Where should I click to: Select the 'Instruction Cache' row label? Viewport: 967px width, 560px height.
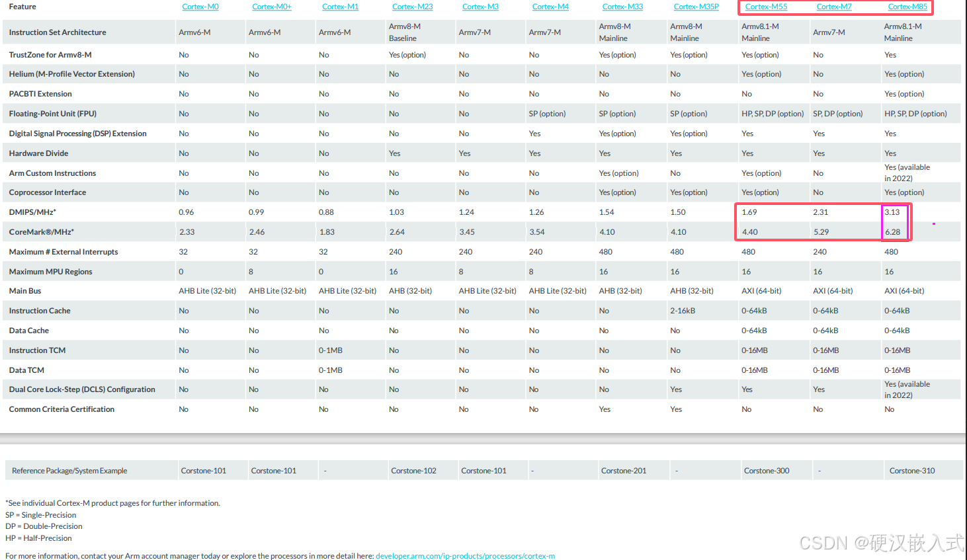40,311
